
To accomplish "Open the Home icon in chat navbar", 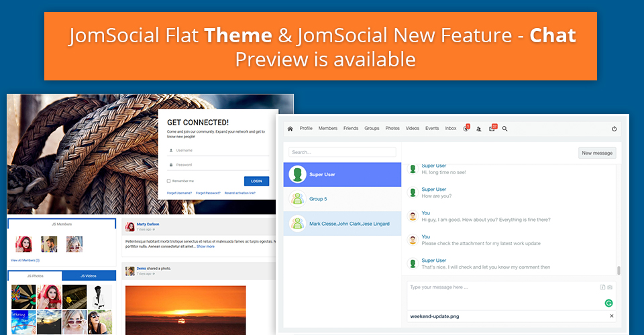I will coord(290,129).
